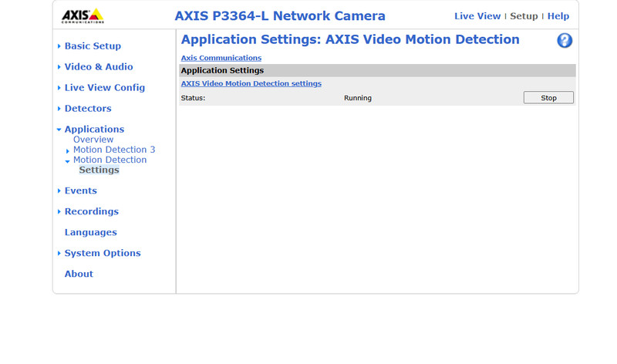Open System Options menu
The image size is (617, 364).
click(x=103, y=254)
